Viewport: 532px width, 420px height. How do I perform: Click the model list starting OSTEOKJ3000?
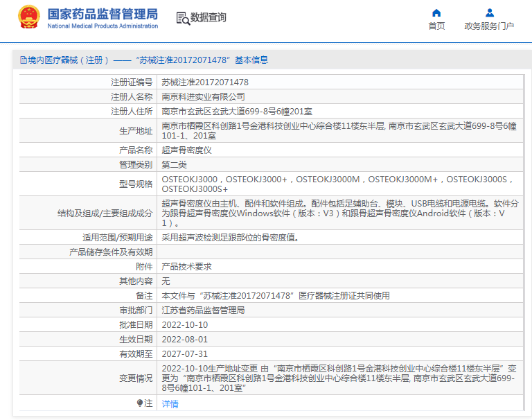coord(337,184)
